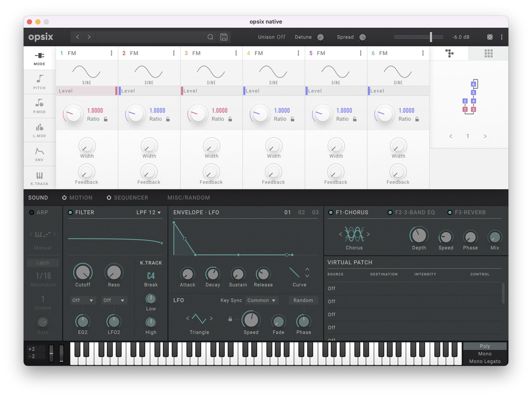Expand the LFO Key Sync Common dropdown
Screen dimensions: 532x397
pos(261,300)
